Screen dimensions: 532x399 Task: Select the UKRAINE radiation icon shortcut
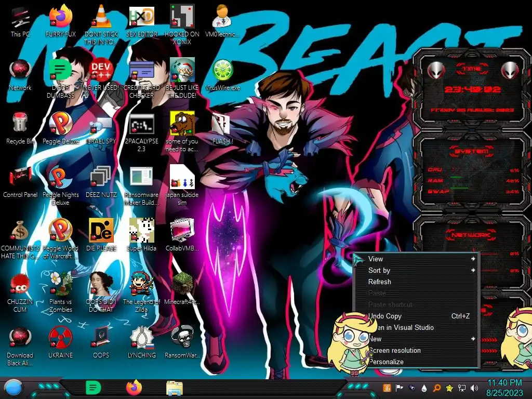[60, 343]
